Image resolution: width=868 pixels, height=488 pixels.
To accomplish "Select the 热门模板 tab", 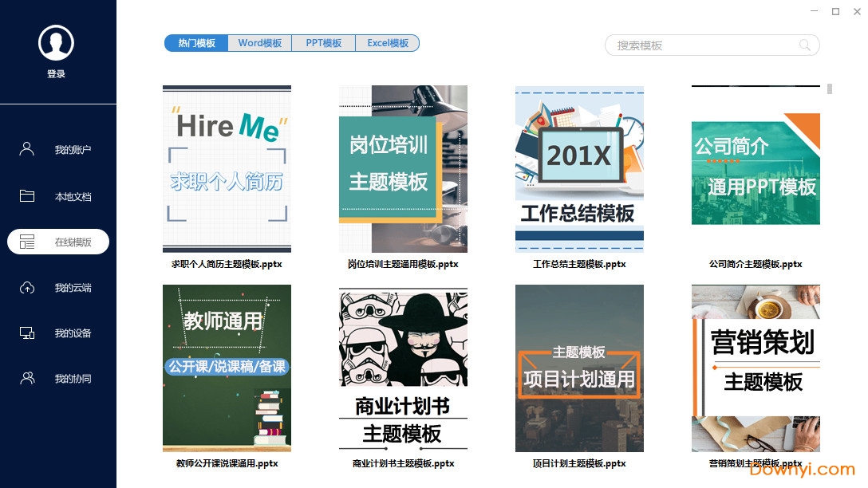I will (195, 43).
